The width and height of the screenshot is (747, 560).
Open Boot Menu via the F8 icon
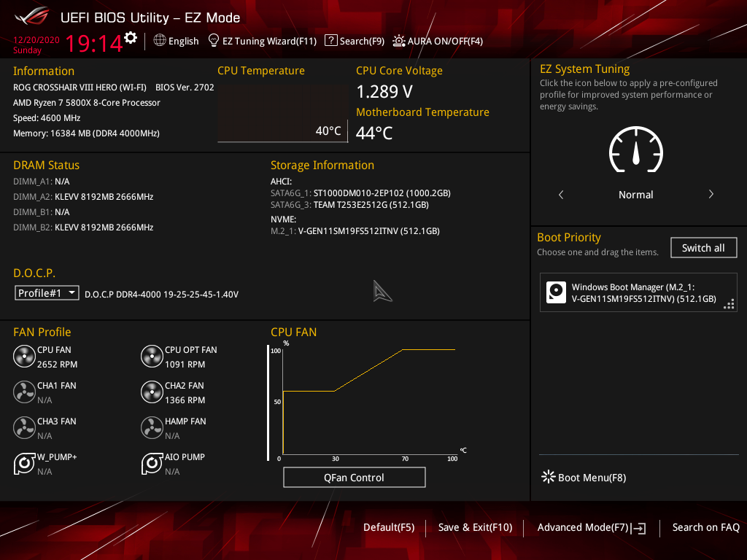tap(548, 477)
